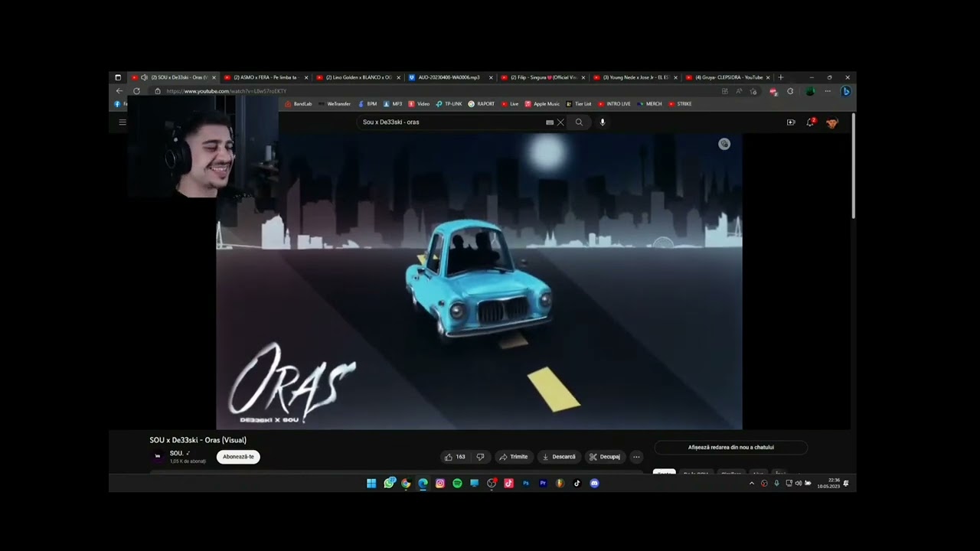Open the Tier List bookmark
This screenshot has width=980, height=551.
(579, 104)
